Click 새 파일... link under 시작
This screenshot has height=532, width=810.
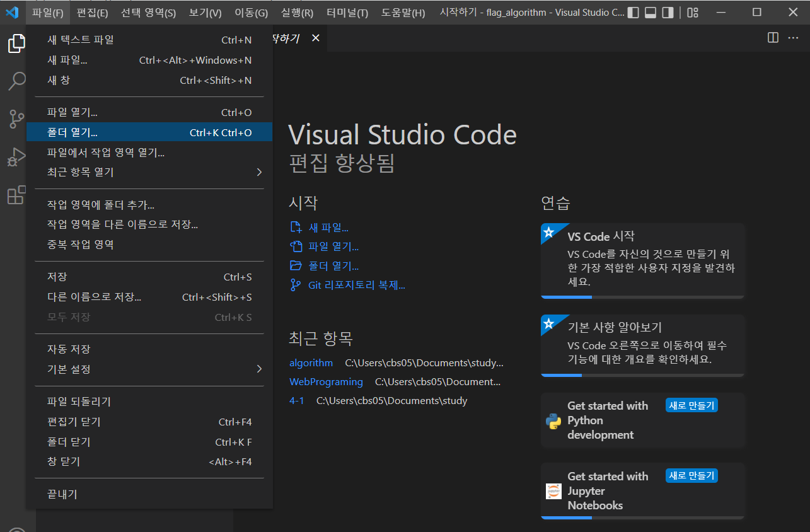pyautogui.click(x=328, y=228)
